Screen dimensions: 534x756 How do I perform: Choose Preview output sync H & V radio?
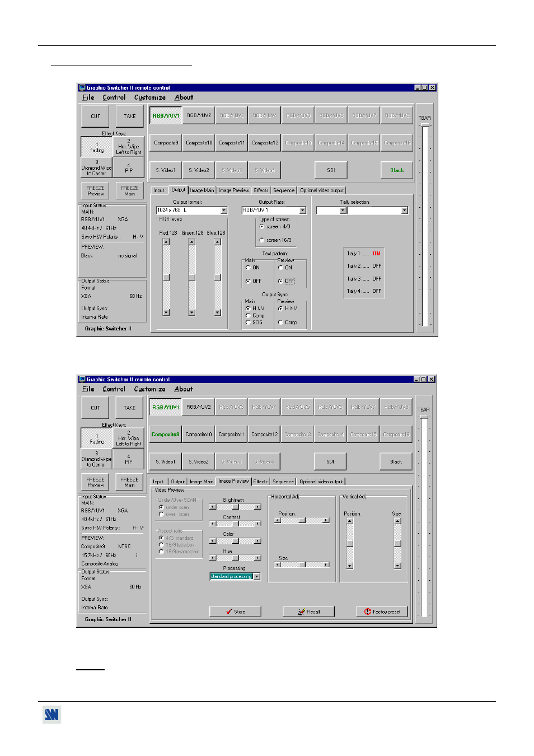point(280,309)
